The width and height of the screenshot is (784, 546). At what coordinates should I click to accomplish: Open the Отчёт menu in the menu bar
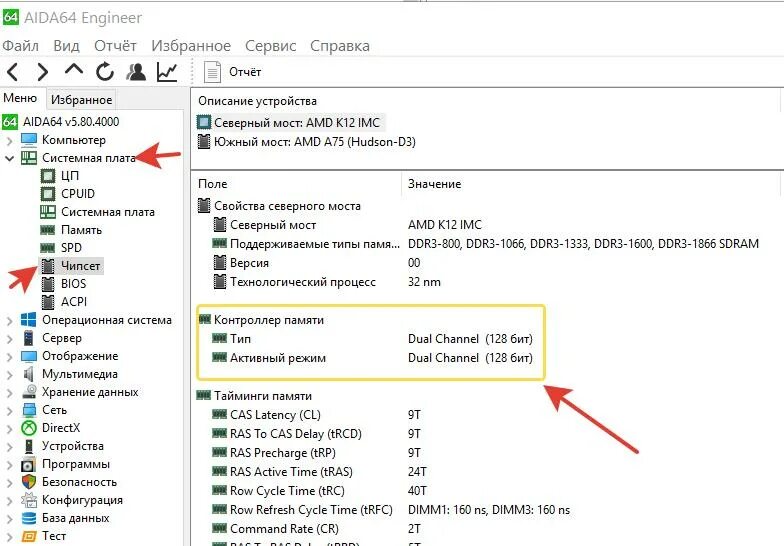[x=115, y=46]
